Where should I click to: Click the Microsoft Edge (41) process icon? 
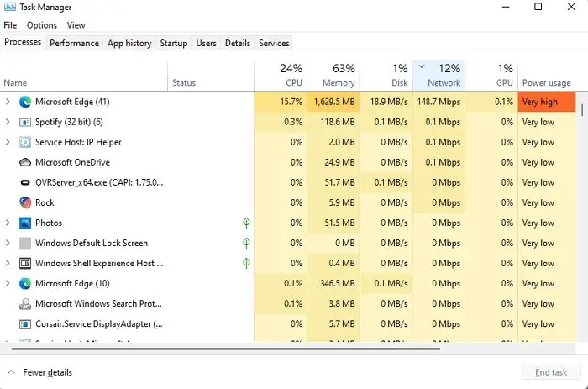(25, 102)
